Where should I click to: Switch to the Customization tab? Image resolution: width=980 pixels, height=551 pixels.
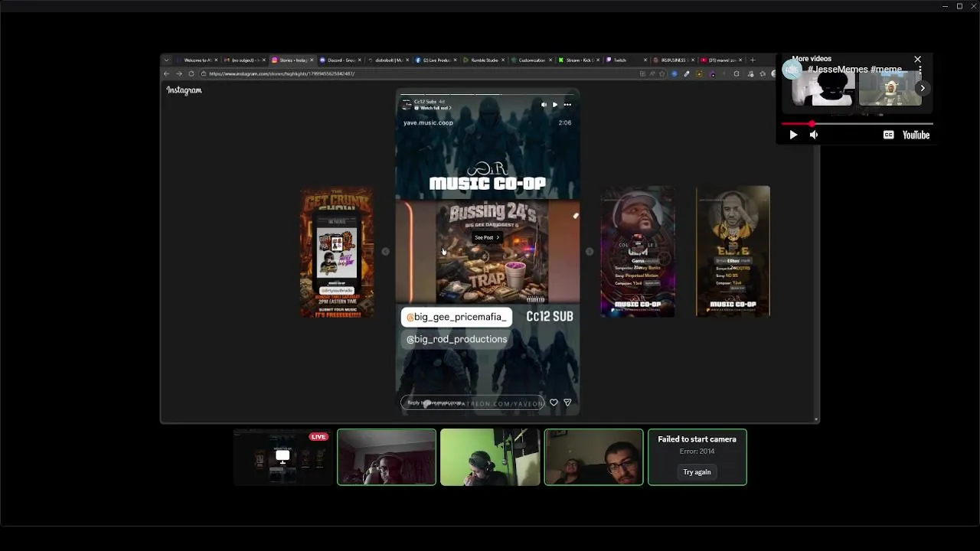pos(530,60)
